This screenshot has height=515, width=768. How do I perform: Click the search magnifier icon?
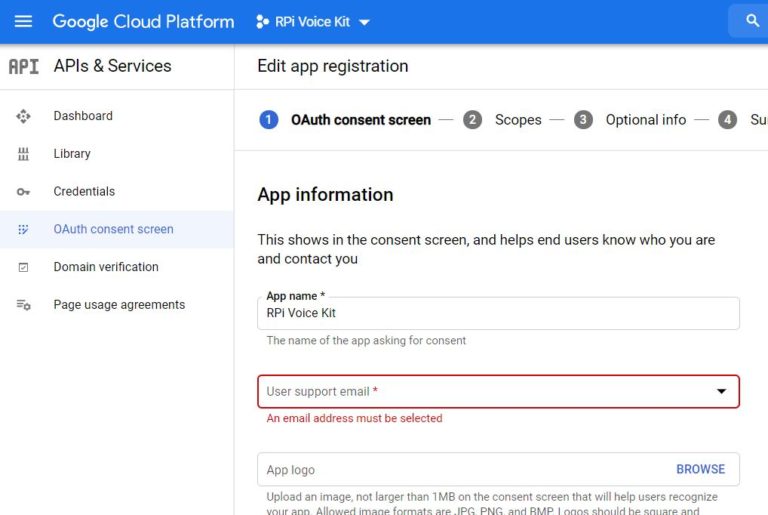coord(752,21)
